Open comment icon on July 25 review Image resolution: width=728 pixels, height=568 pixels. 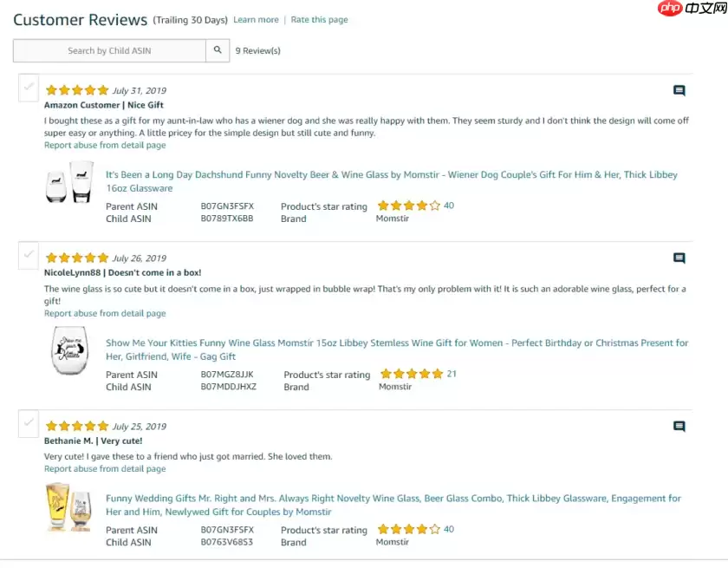(x=679, y=427)
